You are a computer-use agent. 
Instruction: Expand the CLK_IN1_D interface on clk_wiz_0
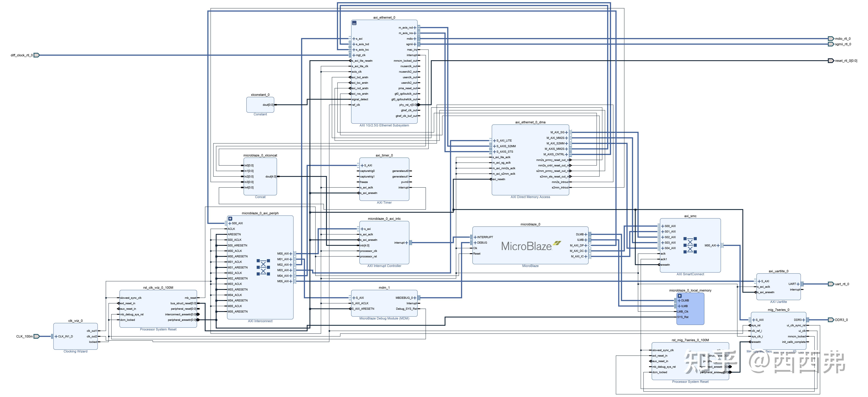pyautogui.click(x=56, y=336)
